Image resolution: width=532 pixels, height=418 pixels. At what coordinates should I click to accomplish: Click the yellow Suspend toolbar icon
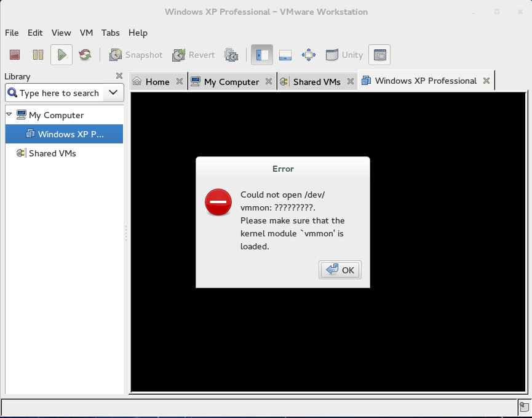pyautogui.click(x=38, y=55)
